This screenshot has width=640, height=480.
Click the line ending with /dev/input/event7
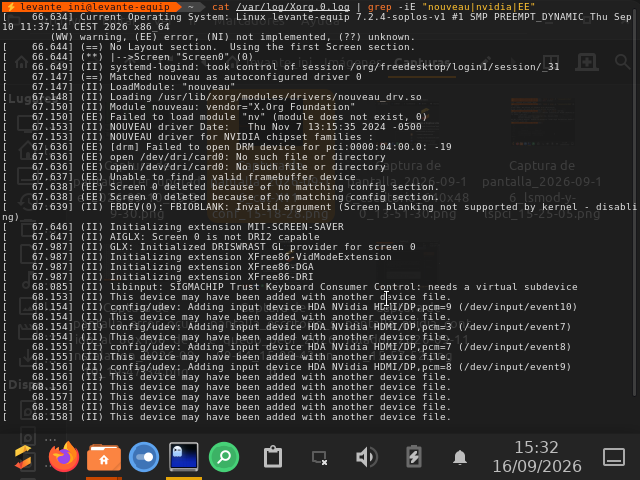coord(287,327)
